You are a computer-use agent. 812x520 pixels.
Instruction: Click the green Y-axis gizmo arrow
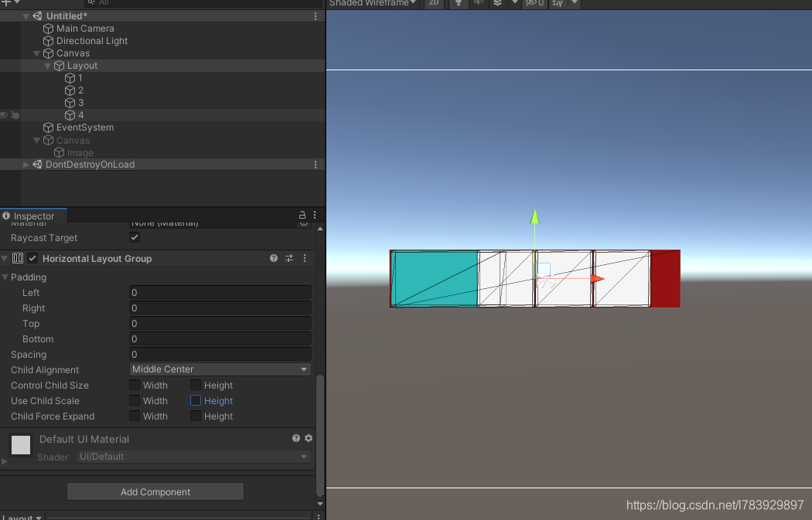[535, 217]
